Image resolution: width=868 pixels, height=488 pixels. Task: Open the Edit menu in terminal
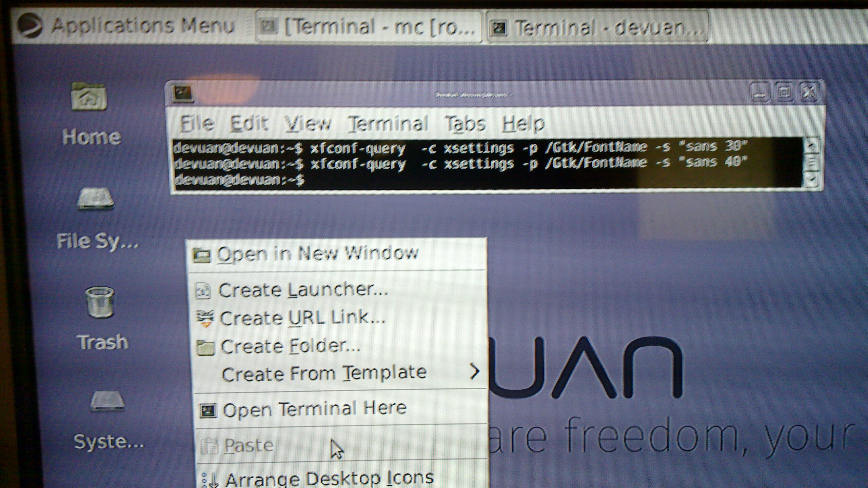[x=249, y=123]
